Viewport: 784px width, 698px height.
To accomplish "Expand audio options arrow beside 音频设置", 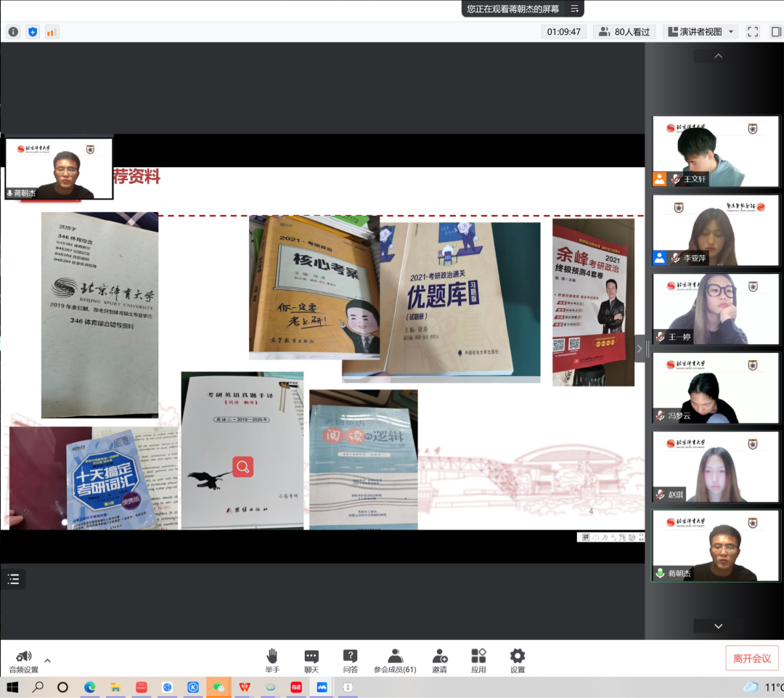I will tap(47, 660).
